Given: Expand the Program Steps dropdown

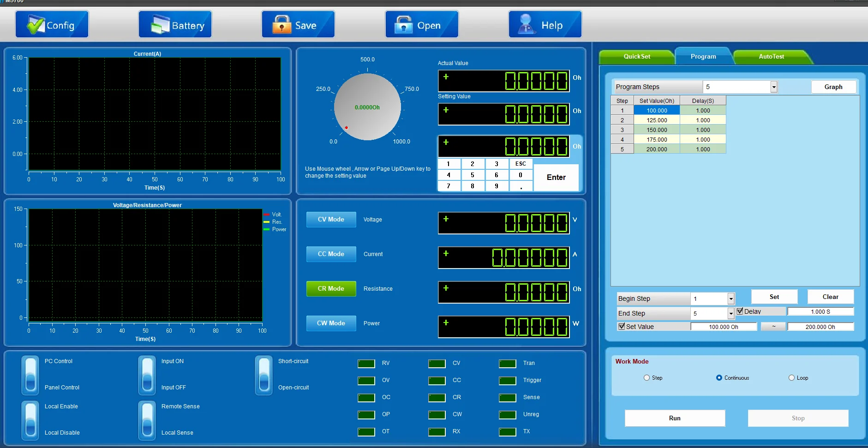Looking at the screenshot, I should click(774, 87).
